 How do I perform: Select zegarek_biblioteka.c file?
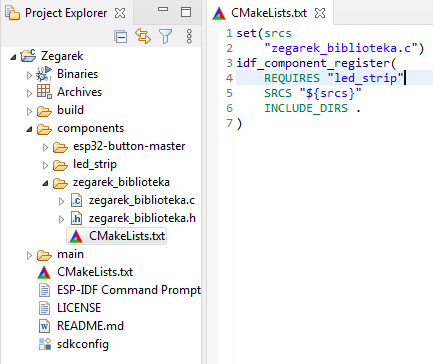pyautogui.click(x=142, y=200)
